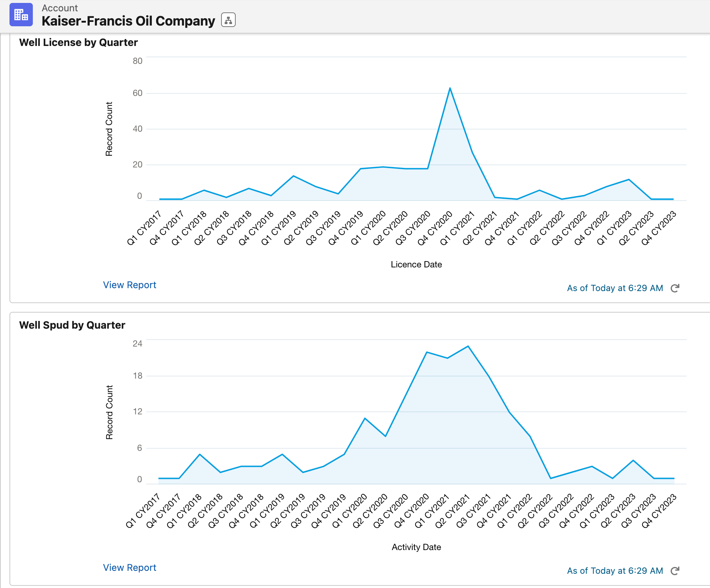Open the account hierarchy icon
Viewport: 710px width, 588px height.
[x=228, y=20]
